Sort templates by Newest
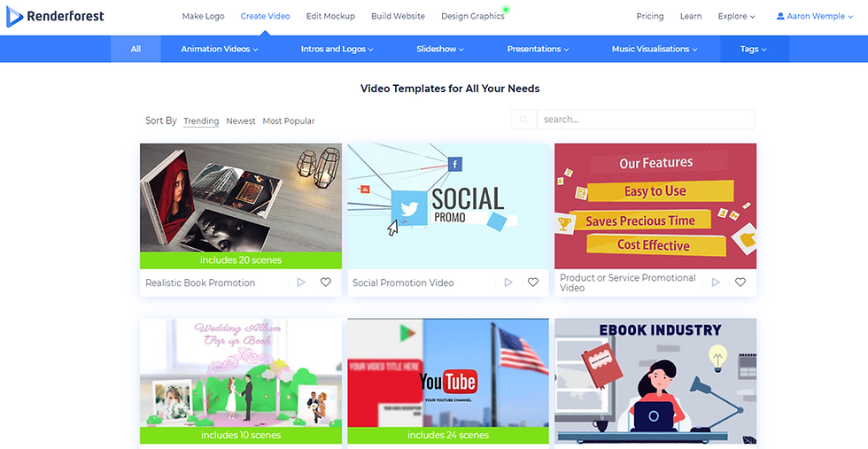The height and width of the screenshot is (449, 868). click(241, 120)
